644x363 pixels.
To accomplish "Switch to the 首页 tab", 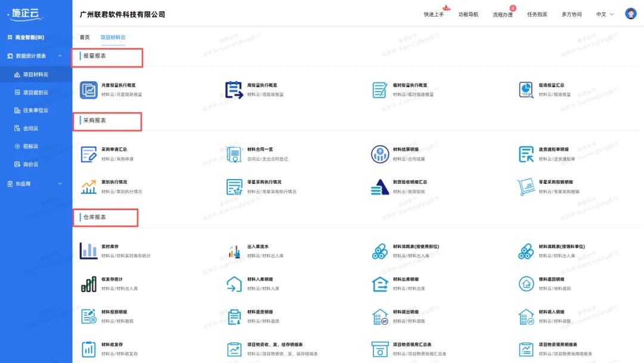I will 83,36.
